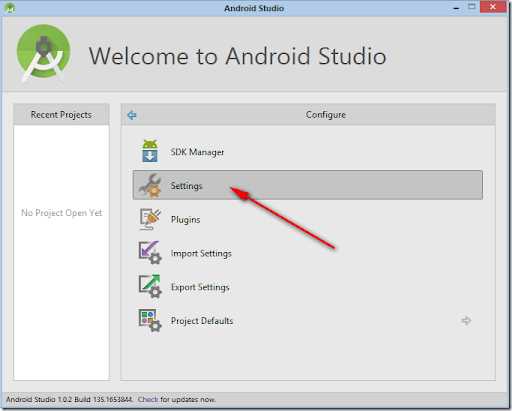
Task: Open the Plugins label
Action: [185, 220]
